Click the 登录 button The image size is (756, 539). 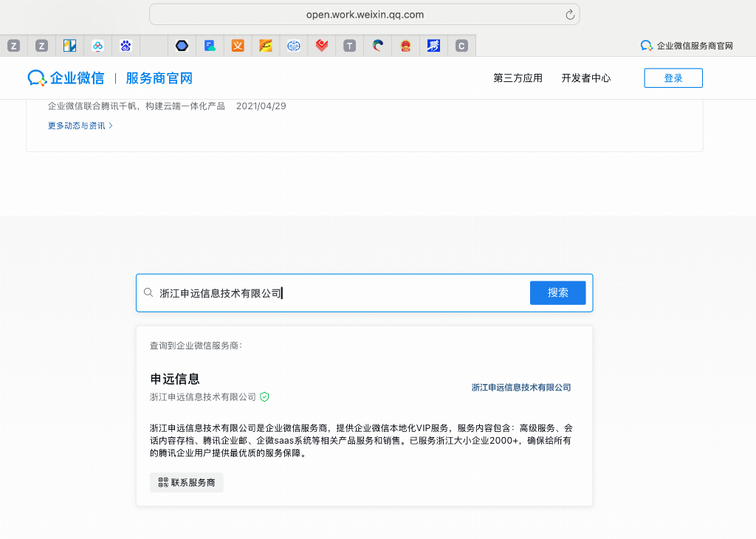(x=673, y=78)
